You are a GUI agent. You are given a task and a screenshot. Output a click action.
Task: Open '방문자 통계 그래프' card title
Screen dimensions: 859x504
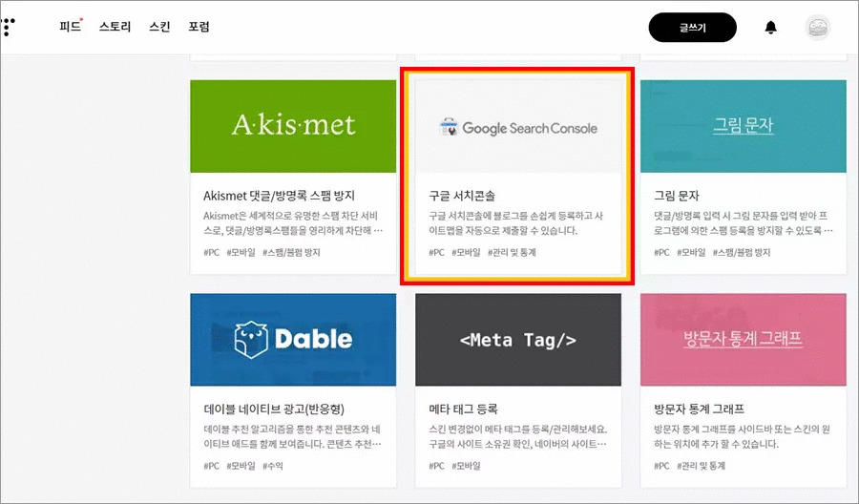coord(699,409)
